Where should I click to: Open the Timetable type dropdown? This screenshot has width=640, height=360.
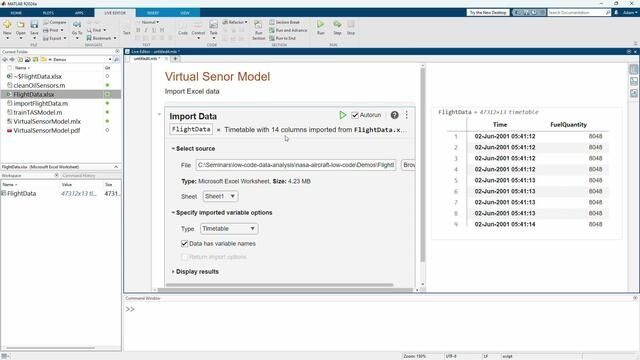[229, 229]
